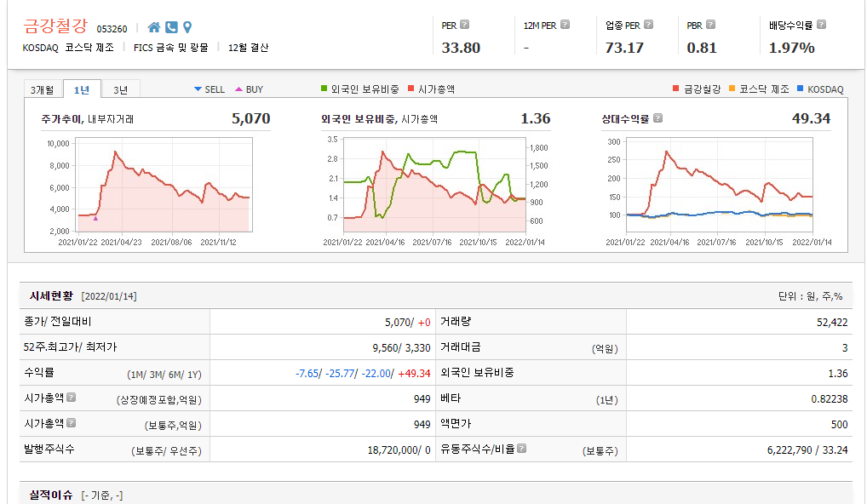Image resolution: width=867 pixels, height=504 pixels.
Task: Click 액면가 value 500
Action: [839, 425]
